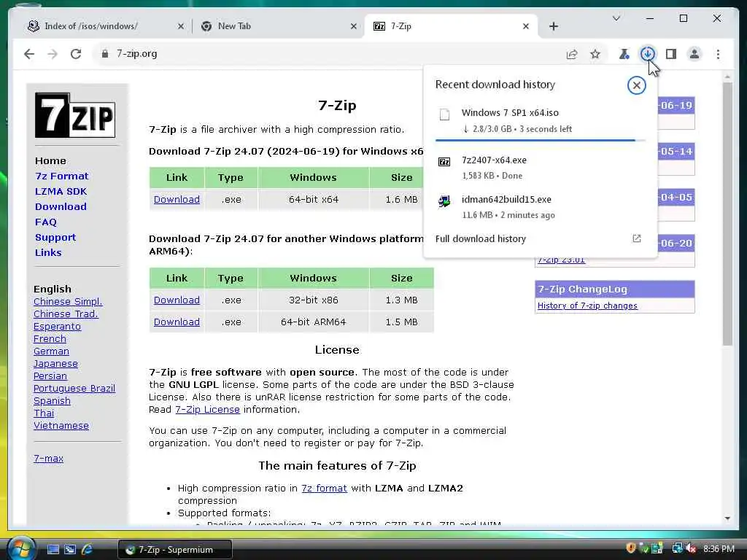
Task: Switch language to Persian
Action: pyautogui.click(x=50, y=376)
